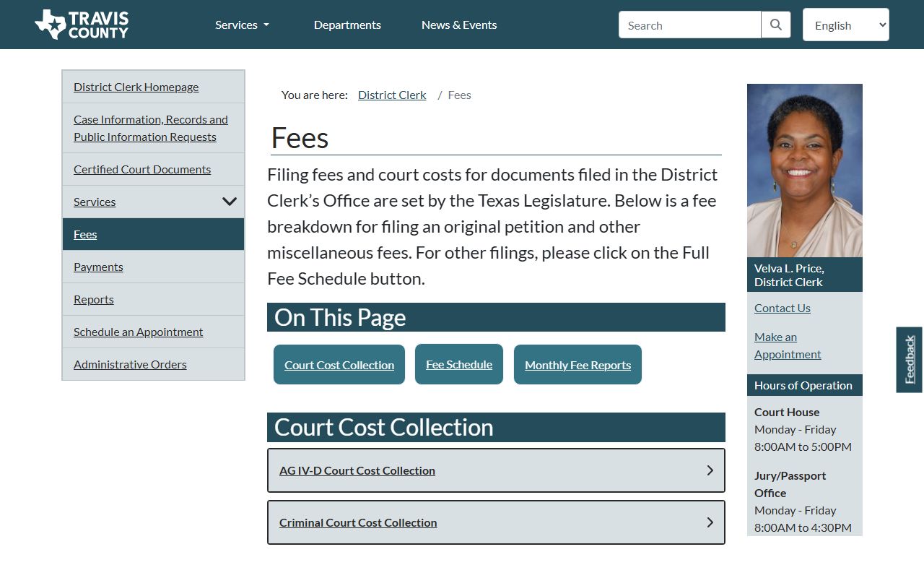Screen dimensions: 924x578
Task: Click Velva L. Price portrait photo
Action: tap(805, 171)
